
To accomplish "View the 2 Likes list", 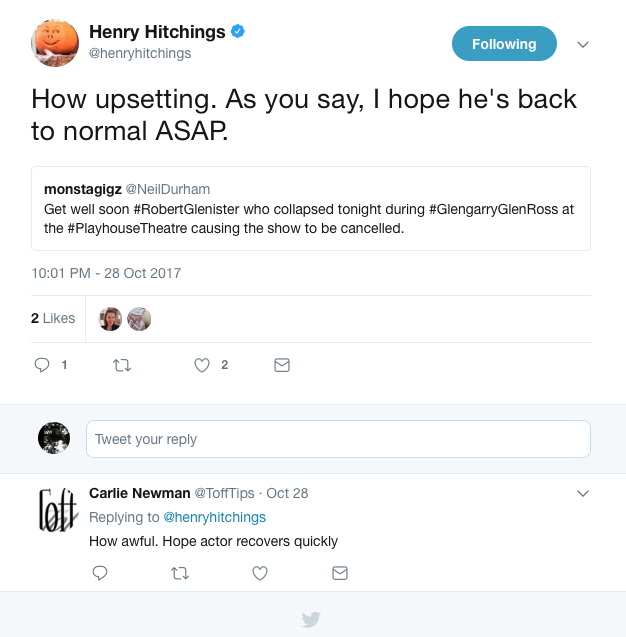I will tap(53, 318).
